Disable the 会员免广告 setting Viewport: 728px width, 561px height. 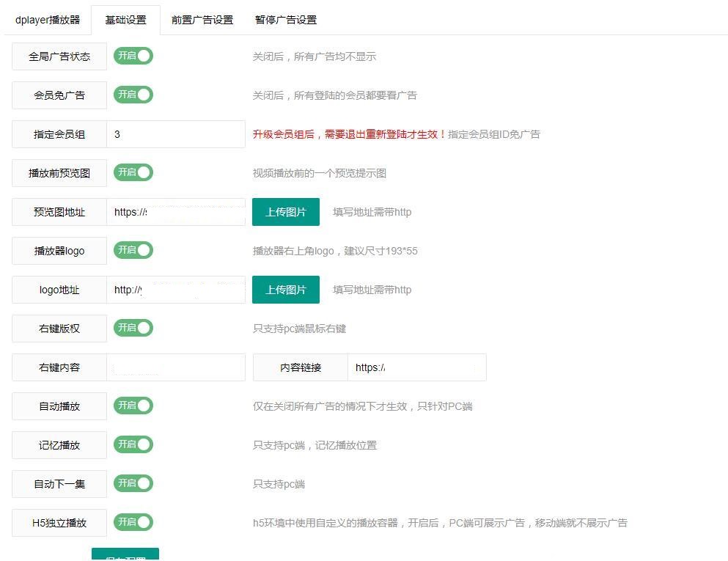(133, 95)
